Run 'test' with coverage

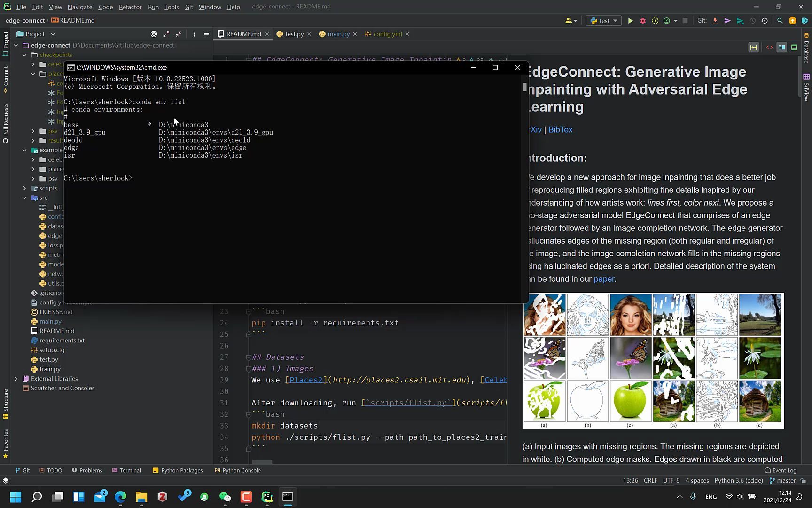click(655, 21)
